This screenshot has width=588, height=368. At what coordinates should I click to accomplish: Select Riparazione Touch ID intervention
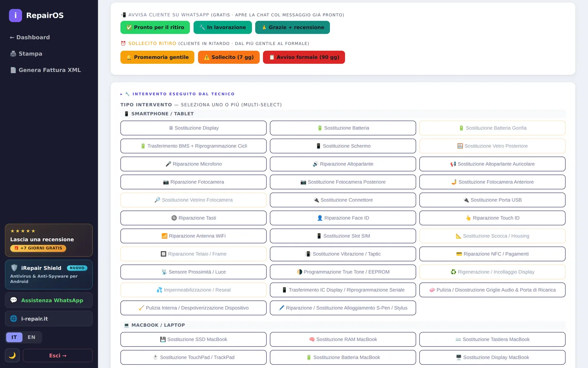pos(492,218)
